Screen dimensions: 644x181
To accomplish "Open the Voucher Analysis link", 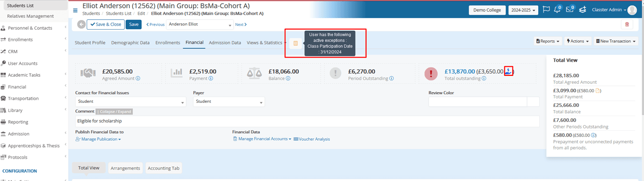I will 312,139.
